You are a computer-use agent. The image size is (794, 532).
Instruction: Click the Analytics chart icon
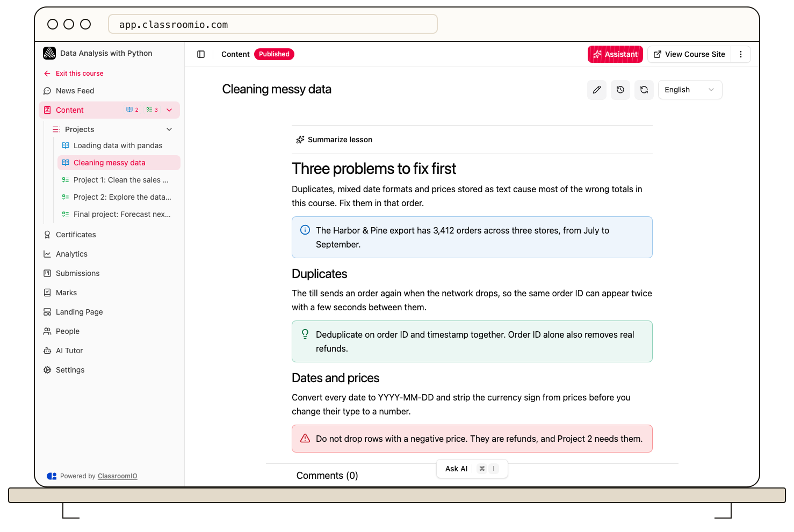pyautogui.click(x=47, y=254)
